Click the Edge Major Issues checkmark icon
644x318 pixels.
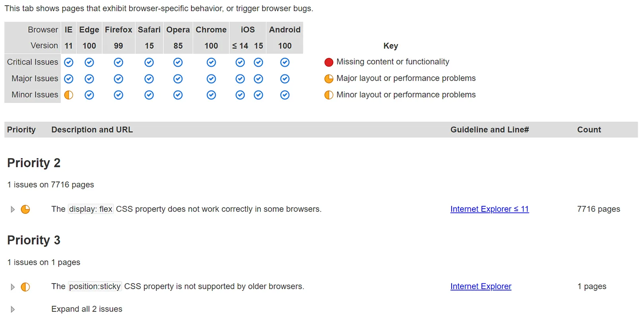click(89, 79)
